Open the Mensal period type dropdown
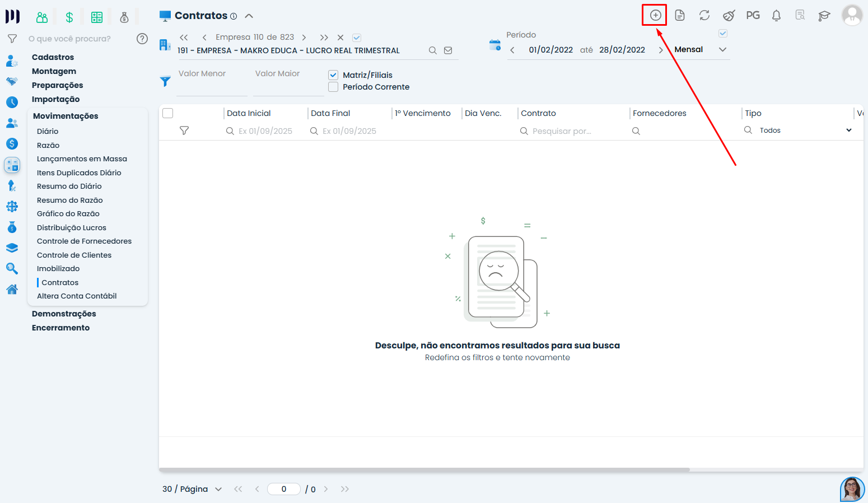Screen dimensions: 868x503 701,50
